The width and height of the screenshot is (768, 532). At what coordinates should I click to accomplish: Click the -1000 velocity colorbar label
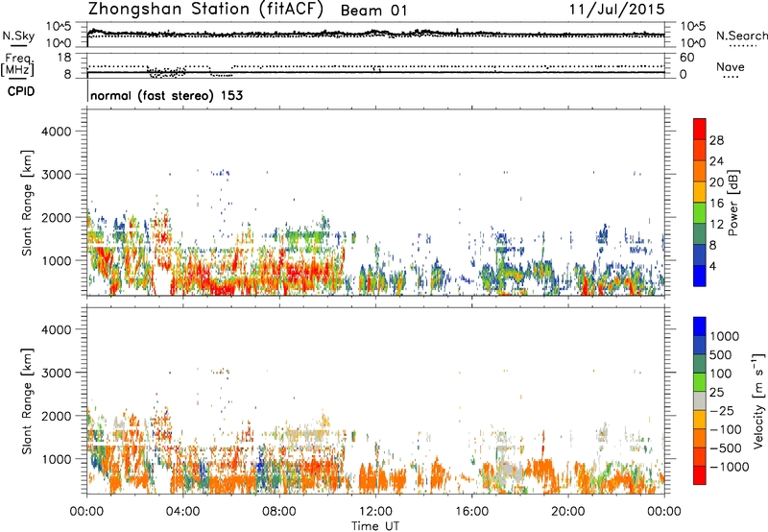tap(729, 467)
